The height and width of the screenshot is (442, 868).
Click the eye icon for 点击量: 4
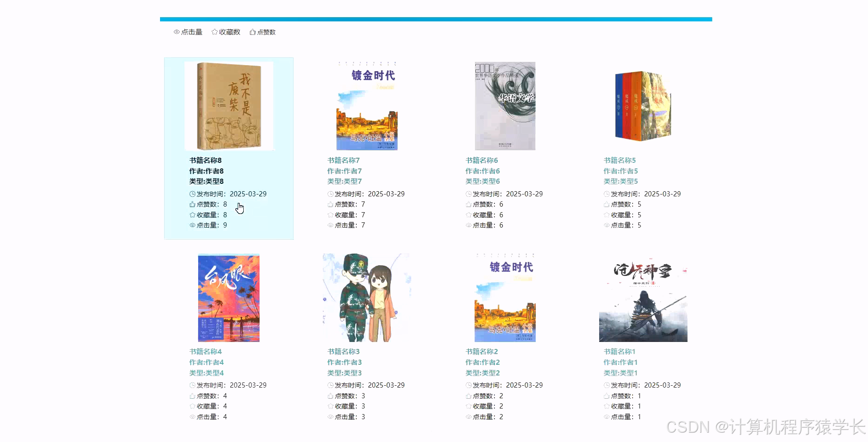[192, 417]
